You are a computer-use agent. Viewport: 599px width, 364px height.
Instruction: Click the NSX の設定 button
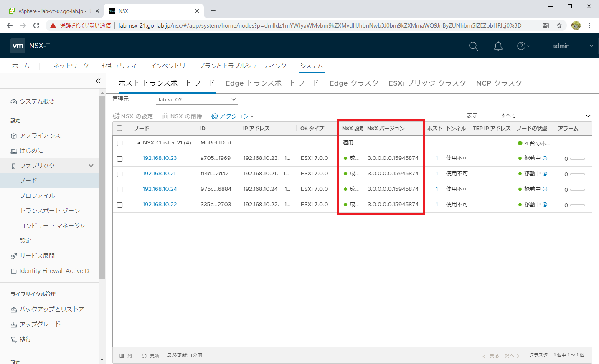[x=133, y=116]
